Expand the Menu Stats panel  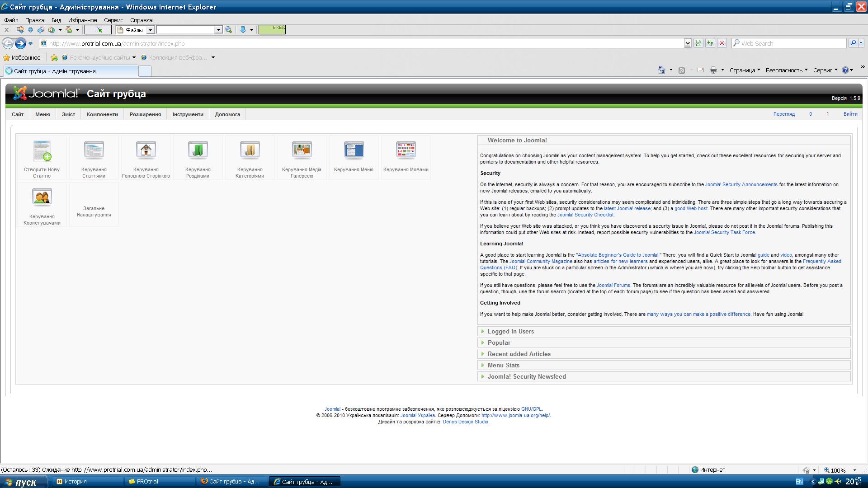click(x=503, y=365)
